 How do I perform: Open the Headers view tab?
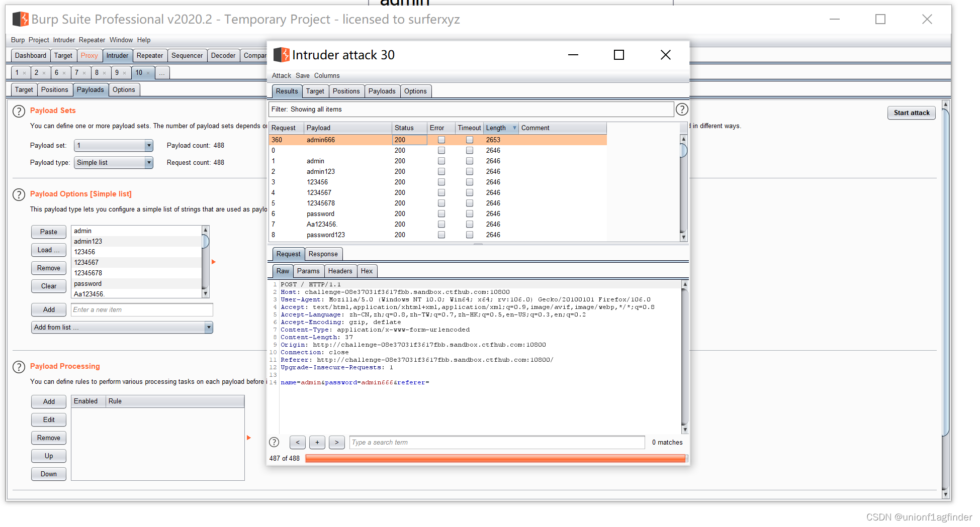340,271
